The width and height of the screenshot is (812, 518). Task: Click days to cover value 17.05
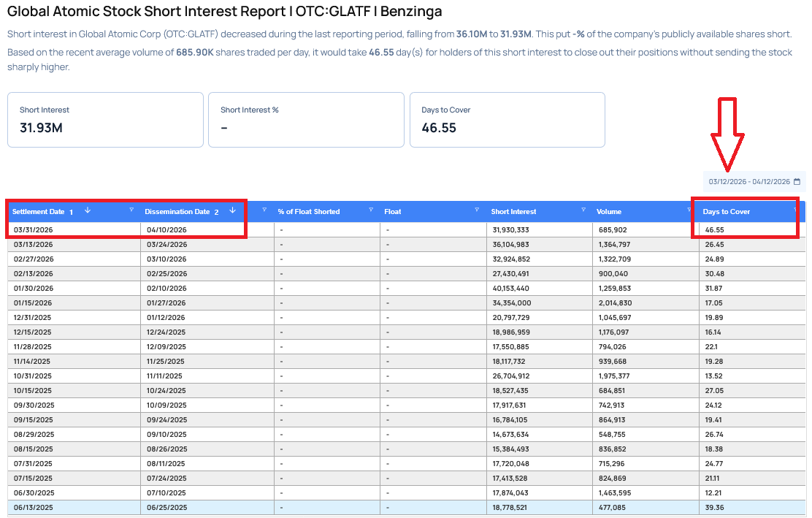tap(713, 302)
